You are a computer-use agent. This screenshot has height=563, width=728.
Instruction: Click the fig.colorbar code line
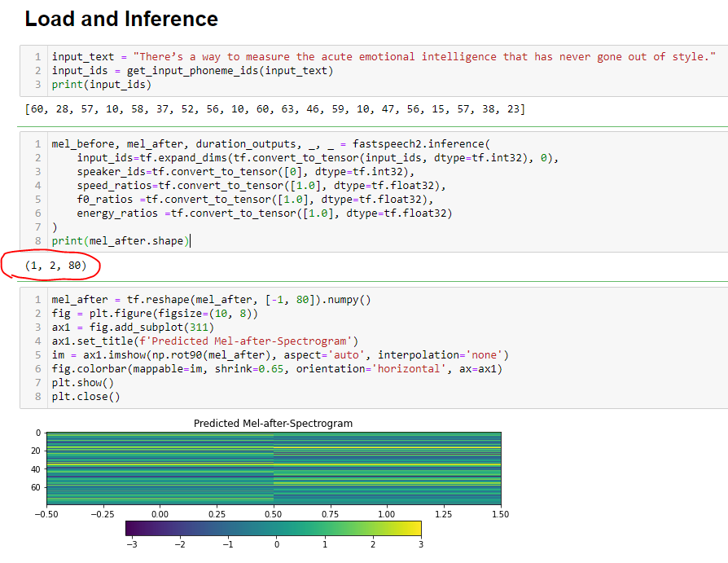(x=277, y=369)
